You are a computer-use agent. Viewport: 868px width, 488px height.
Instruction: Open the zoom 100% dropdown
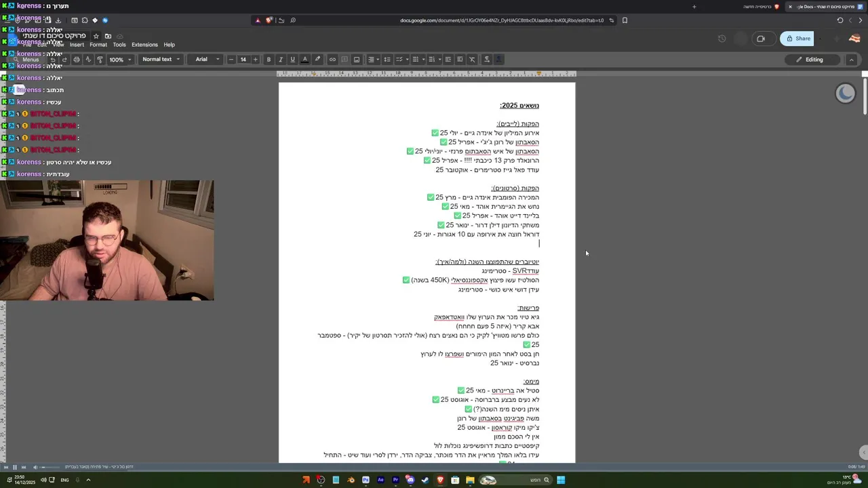121,60
